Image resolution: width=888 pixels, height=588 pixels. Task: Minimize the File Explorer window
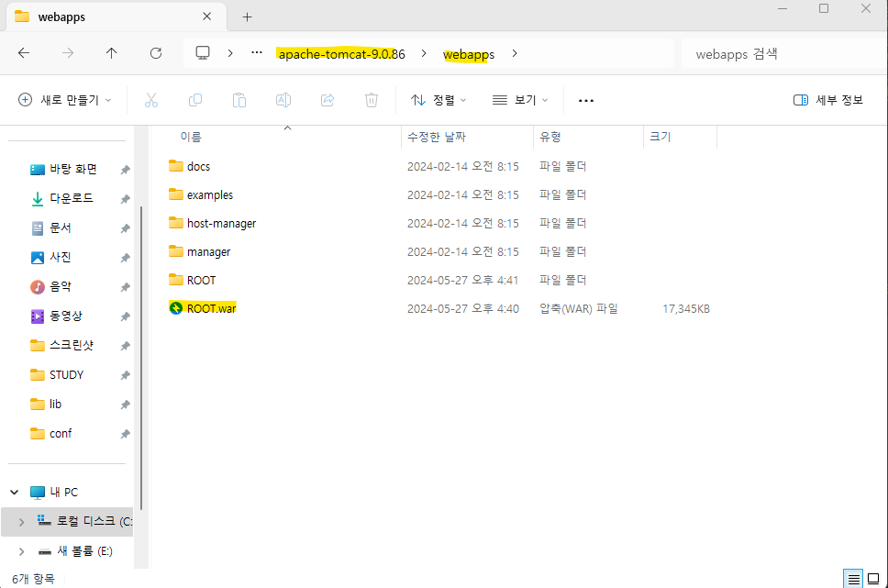(x=783, y=8)
